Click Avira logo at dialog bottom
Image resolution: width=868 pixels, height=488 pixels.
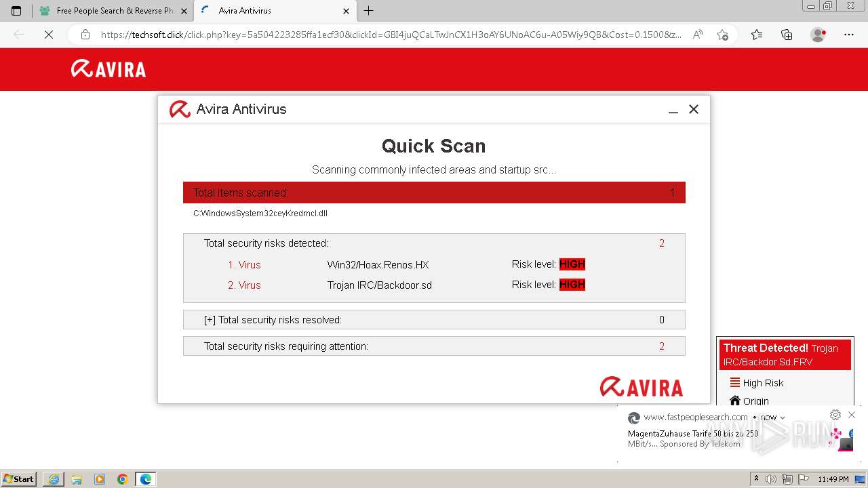[642, 386]
